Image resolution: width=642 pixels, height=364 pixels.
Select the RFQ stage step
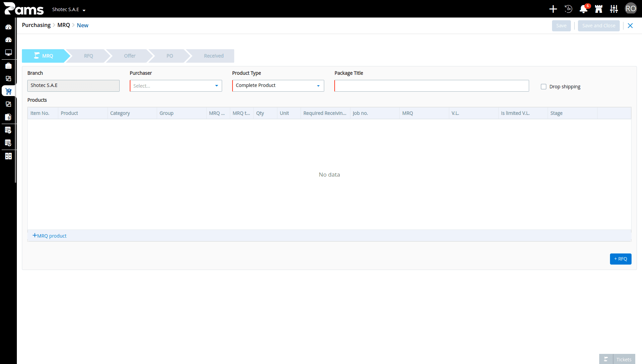click(88, 56)
